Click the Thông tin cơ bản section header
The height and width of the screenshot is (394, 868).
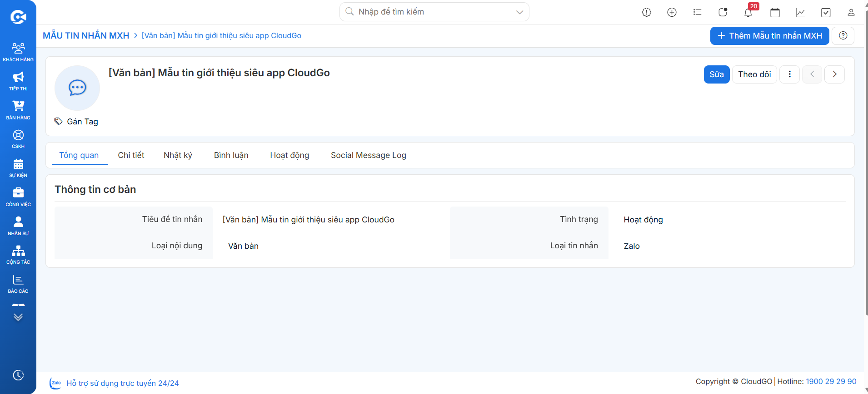[95, 189]
